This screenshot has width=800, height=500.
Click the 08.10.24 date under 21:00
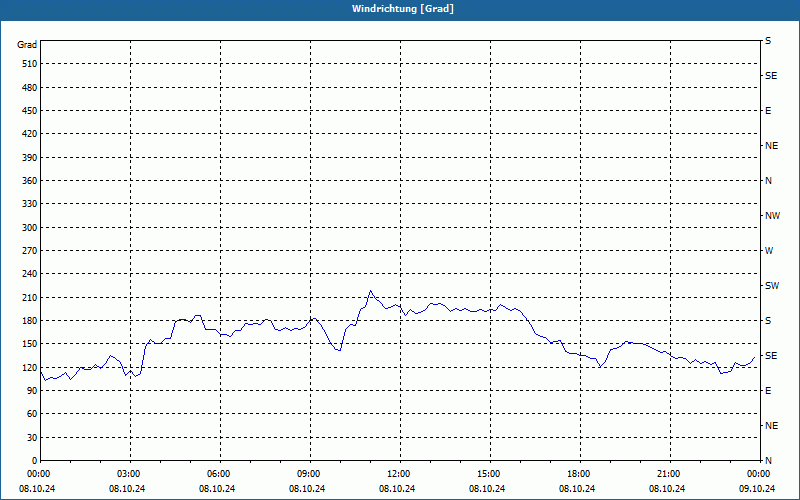click(x=667, y=489)
